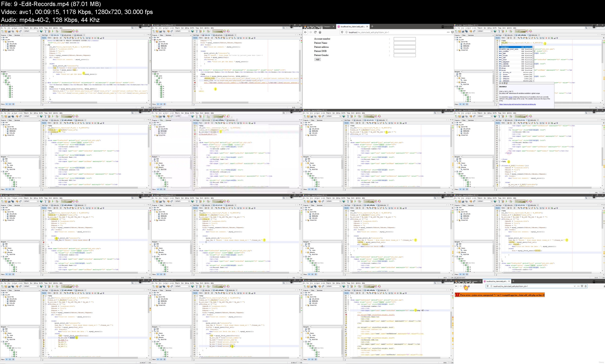Click Save All icon in autocomplete frame
Image resolution: width=605 pixels, height=364 pixels.
[466, 31]
